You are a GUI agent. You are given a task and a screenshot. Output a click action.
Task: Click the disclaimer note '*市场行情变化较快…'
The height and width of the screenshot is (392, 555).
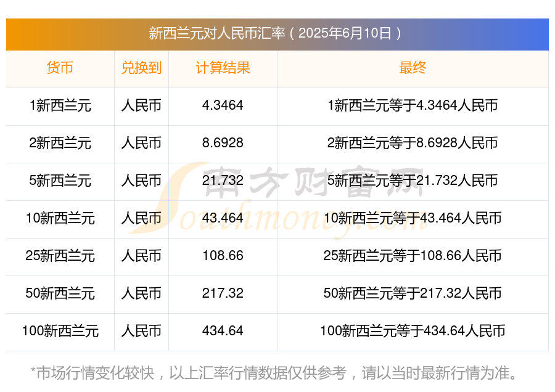(275, 374)
